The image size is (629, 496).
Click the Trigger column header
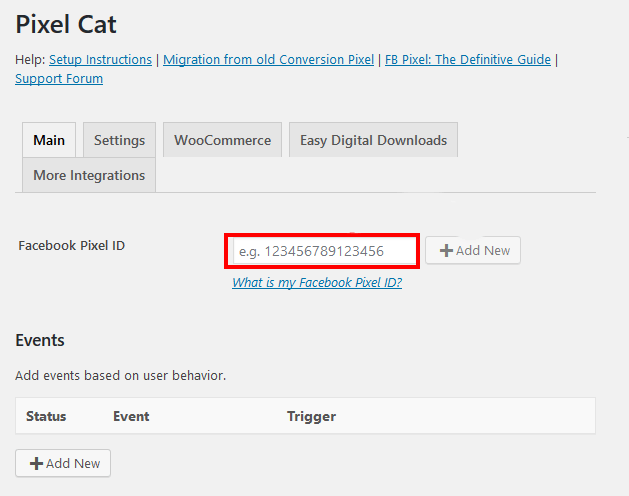tap(311, 416)
